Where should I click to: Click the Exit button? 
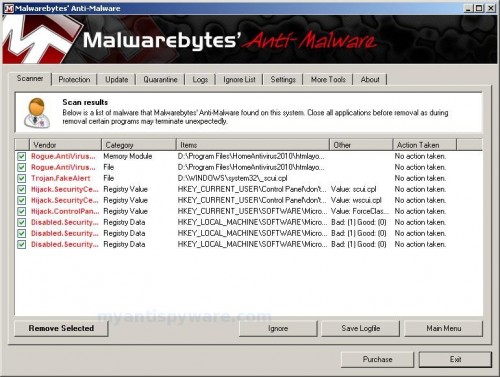click(455, 359)
